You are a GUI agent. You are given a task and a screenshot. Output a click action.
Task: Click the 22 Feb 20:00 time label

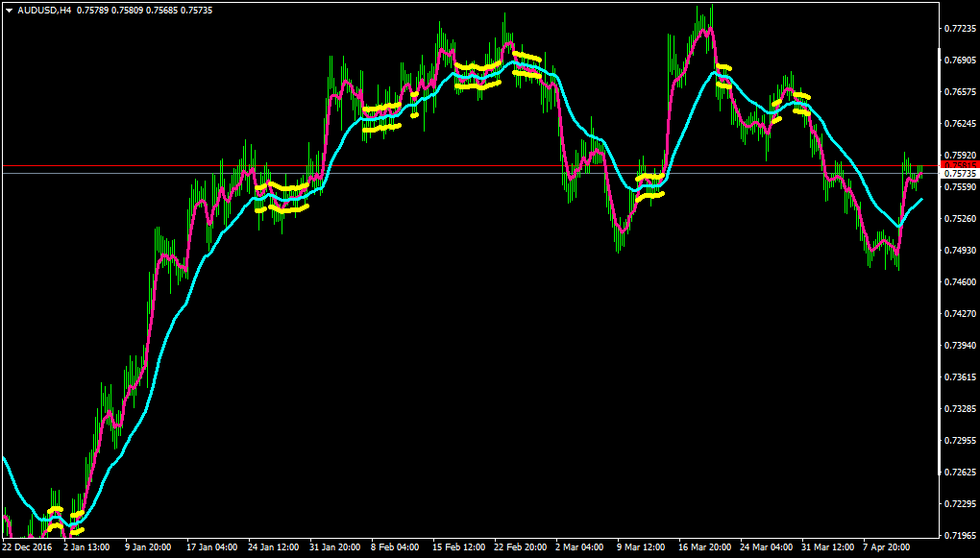click(x=519, y=546)
